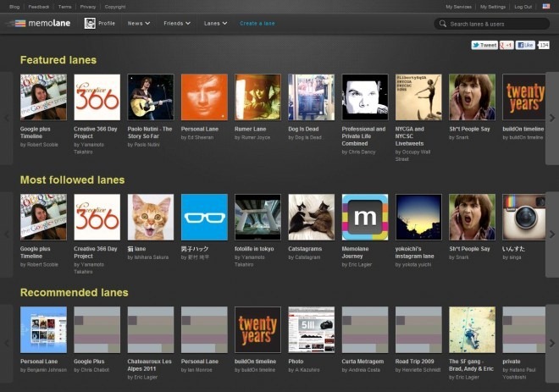Open the blue glasses icon lane
Image resolution: width=559 pixels, height=392 pixels.
[x=204, y=217]
